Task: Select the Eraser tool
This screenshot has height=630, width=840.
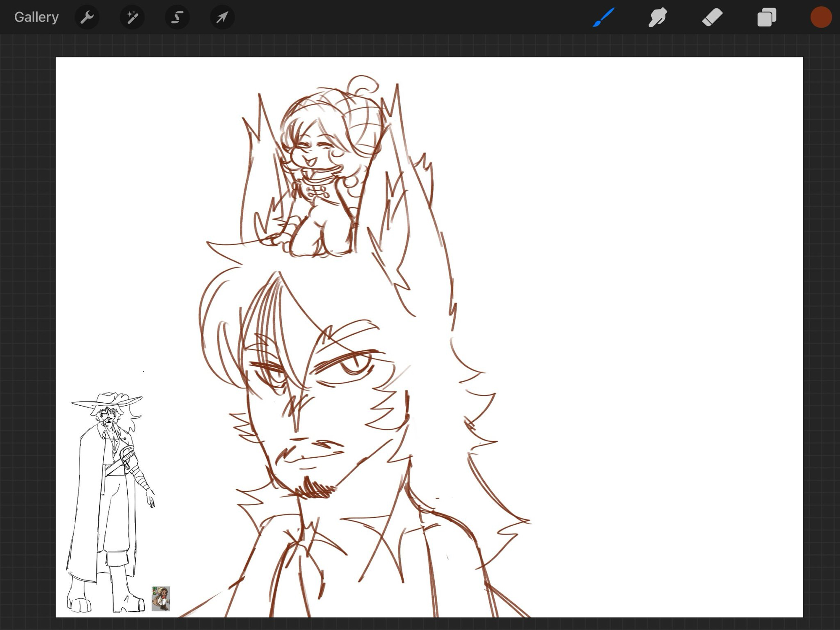Action: click(x=712, y=17)
